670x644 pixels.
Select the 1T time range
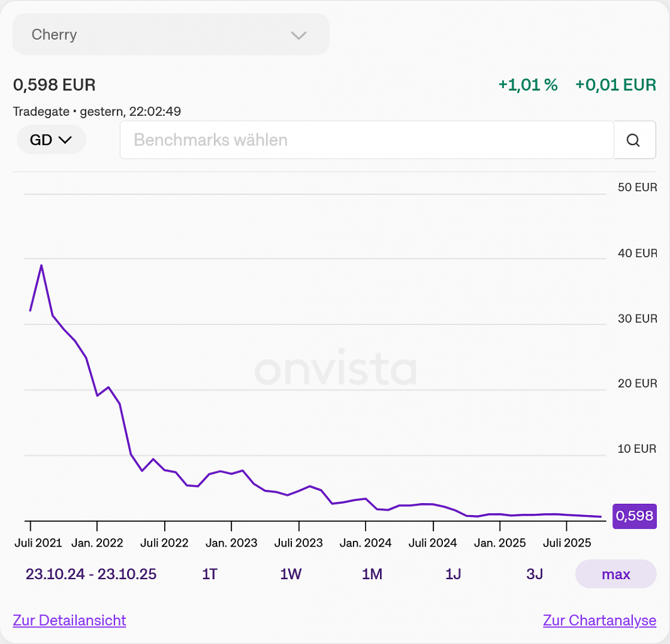click(x=209, y=574)
